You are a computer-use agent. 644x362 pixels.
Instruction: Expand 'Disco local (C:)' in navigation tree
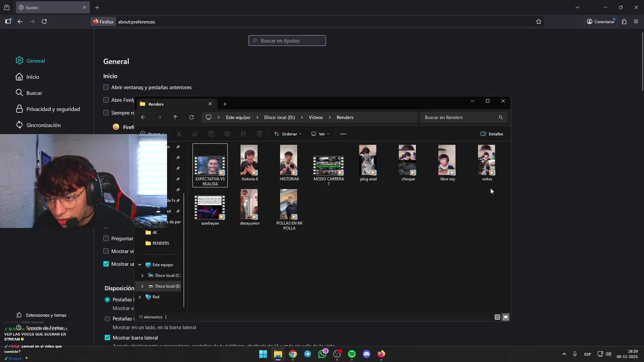[142, 276]
